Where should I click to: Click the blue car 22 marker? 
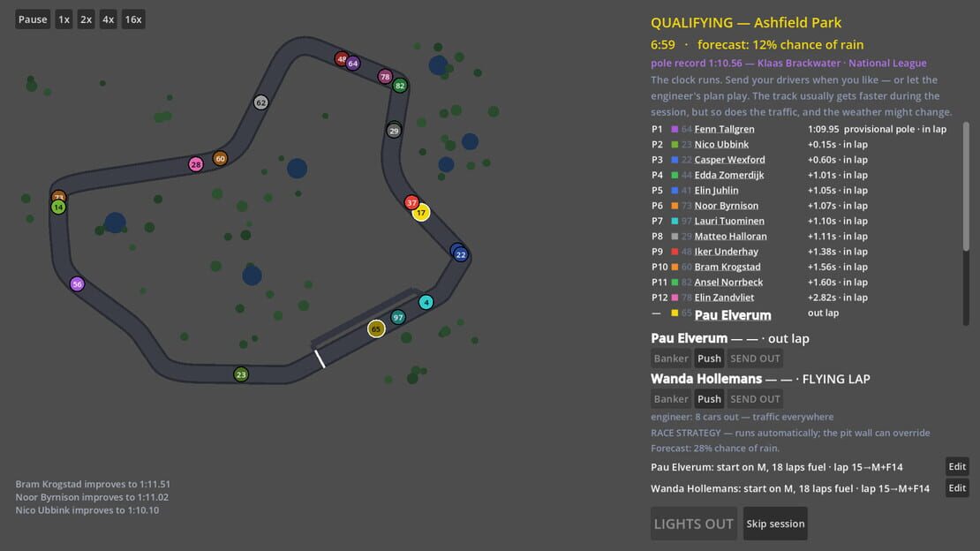[461, 254]
